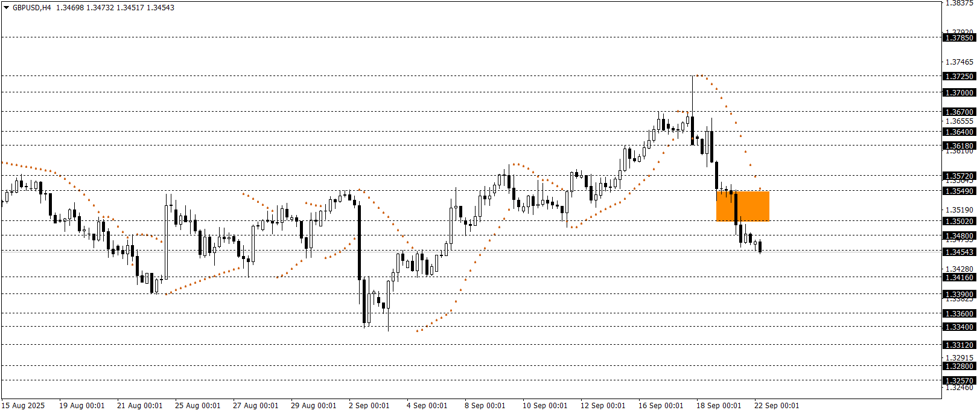
Task: Click the 1.36400 price level label
Action: 959,132
